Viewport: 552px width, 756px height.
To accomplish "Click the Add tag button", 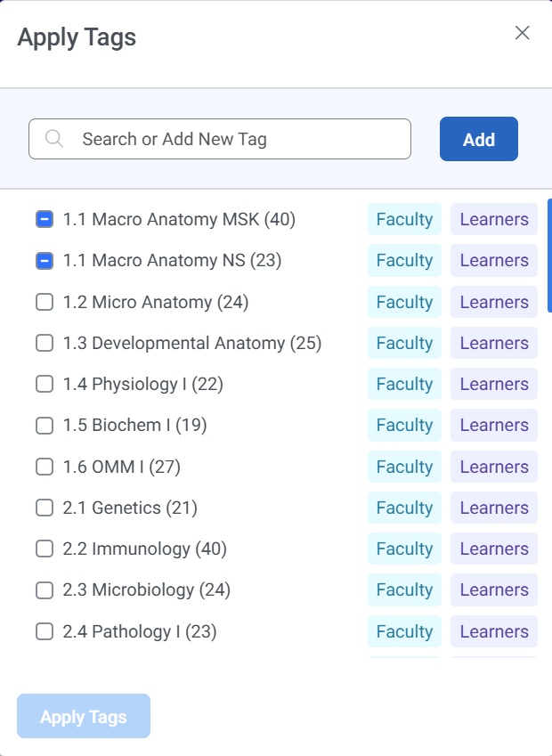I will tap(478, 139).
